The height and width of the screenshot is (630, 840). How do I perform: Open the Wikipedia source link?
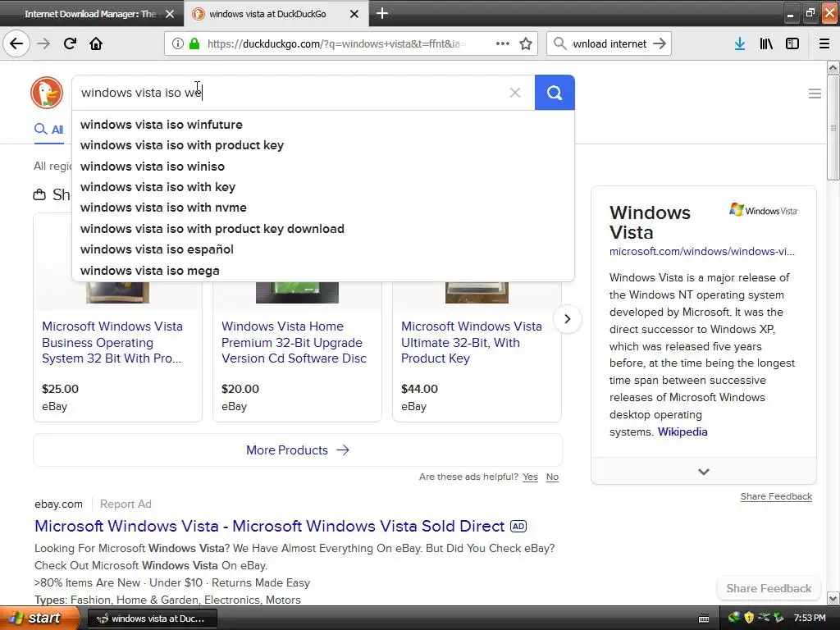[x=682, y=431]
